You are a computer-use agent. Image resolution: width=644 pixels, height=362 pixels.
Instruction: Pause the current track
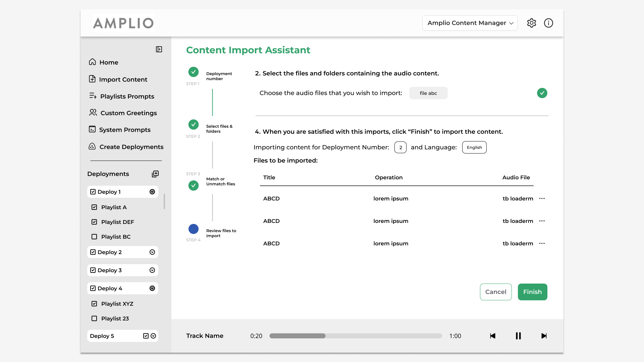[x=518, y=336]
